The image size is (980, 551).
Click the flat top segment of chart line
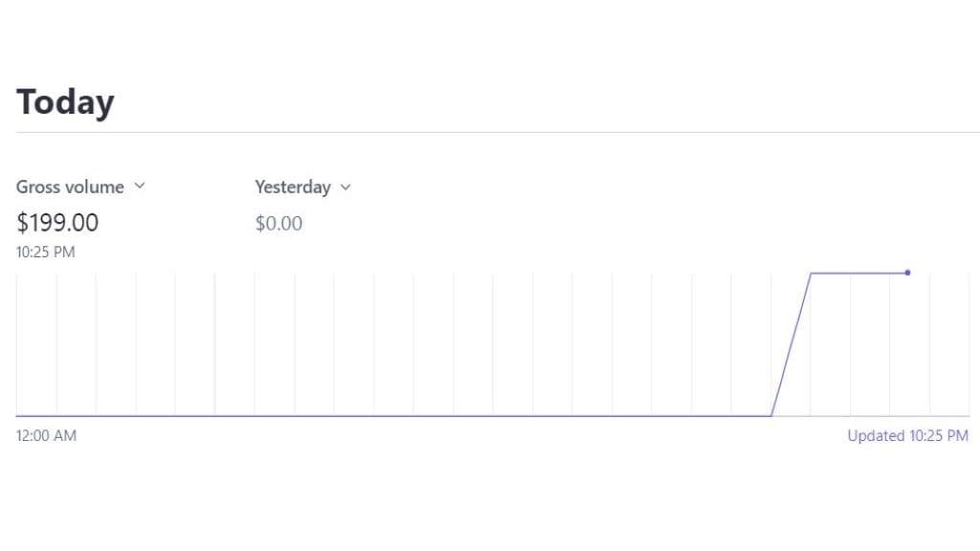858,273
